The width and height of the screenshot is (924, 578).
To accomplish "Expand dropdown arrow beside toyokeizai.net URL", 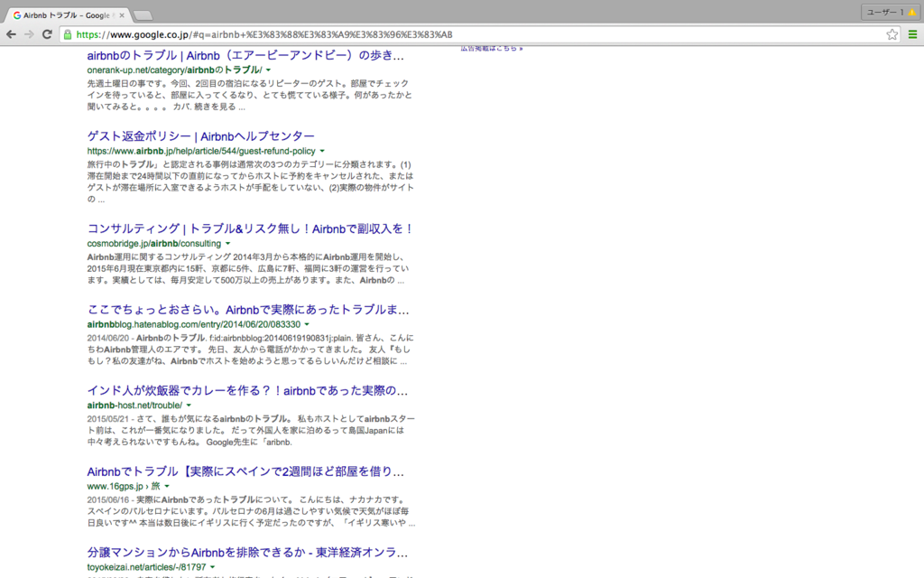I will click(212, 567).
